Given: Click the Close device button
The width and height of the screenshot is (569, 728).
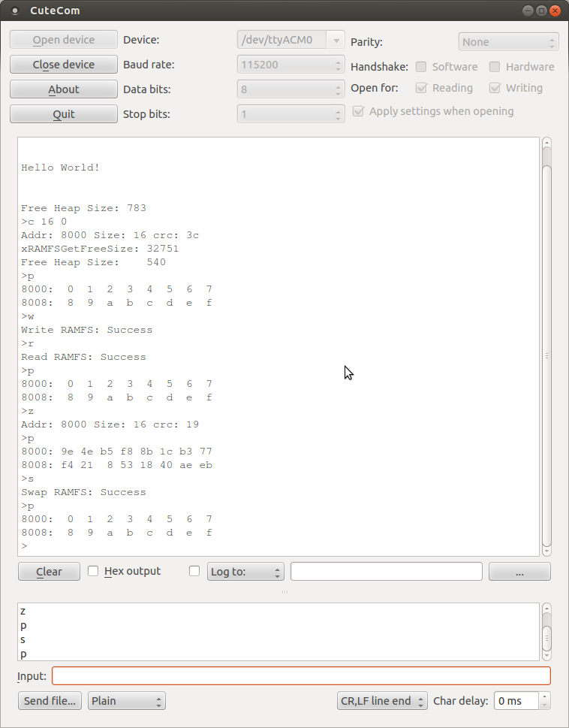Looking at the screenshot, I should 64,65.
